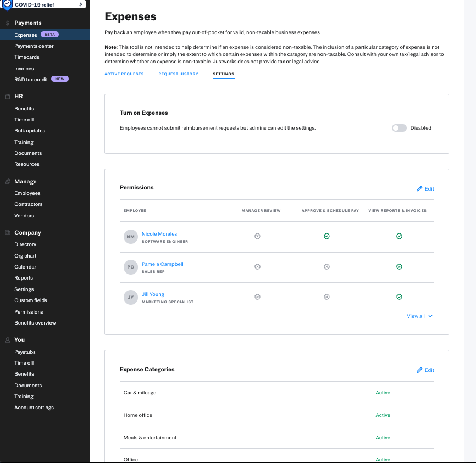The width and height of the screenshot is (476, 463).
Task: Click the COVID-19 relief shield icon
Action: pyautogui.click(x=7, y=4)
